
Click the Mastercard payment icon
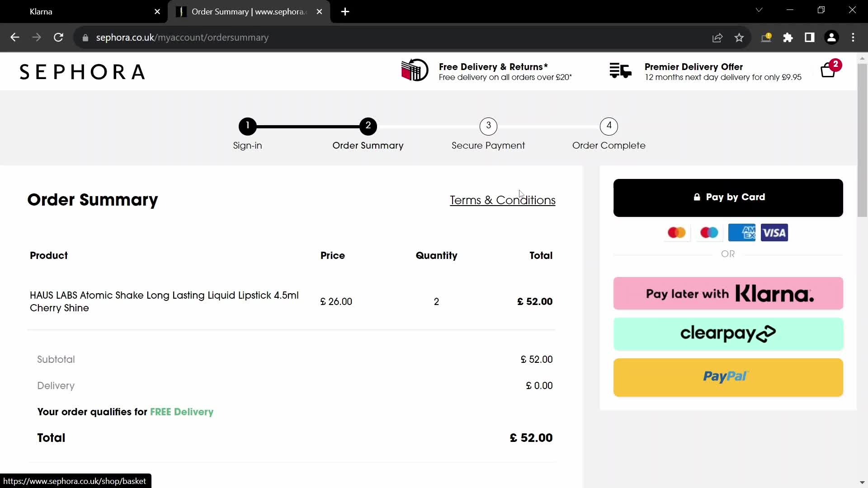pos(677,232)
